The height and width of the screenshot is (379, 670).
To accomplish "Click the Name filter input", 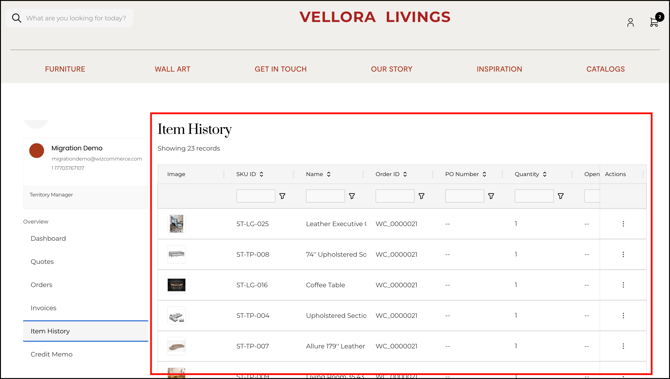I will point(325,196).
